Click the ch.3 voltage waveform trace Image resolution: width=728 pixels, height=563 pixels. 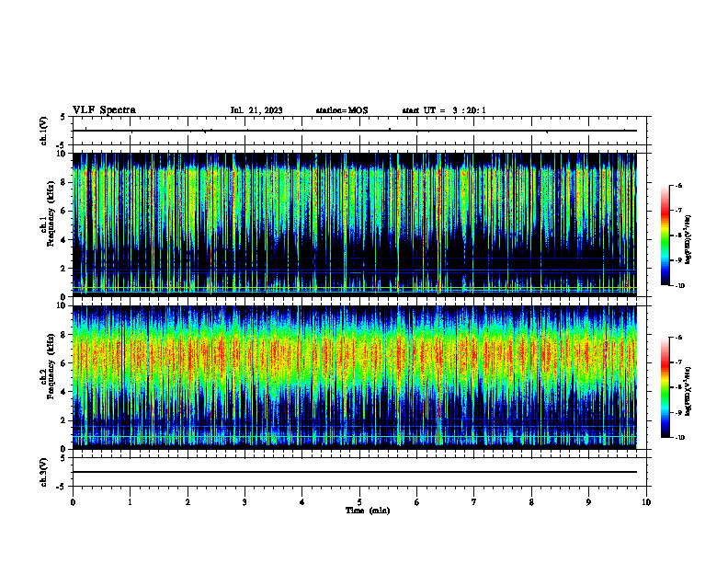tap(354, 472)
